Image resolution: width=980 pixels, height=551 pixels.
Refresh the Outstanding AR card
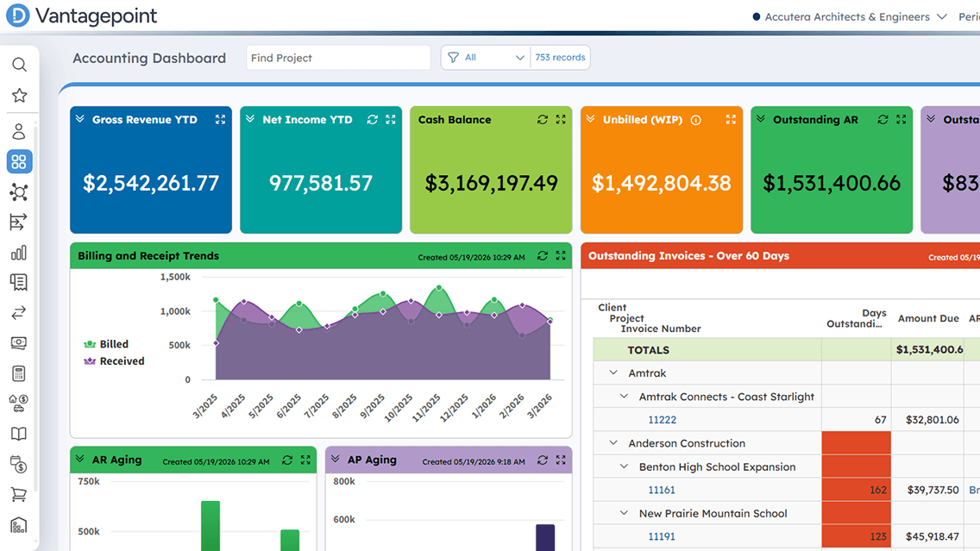(883, 119)
